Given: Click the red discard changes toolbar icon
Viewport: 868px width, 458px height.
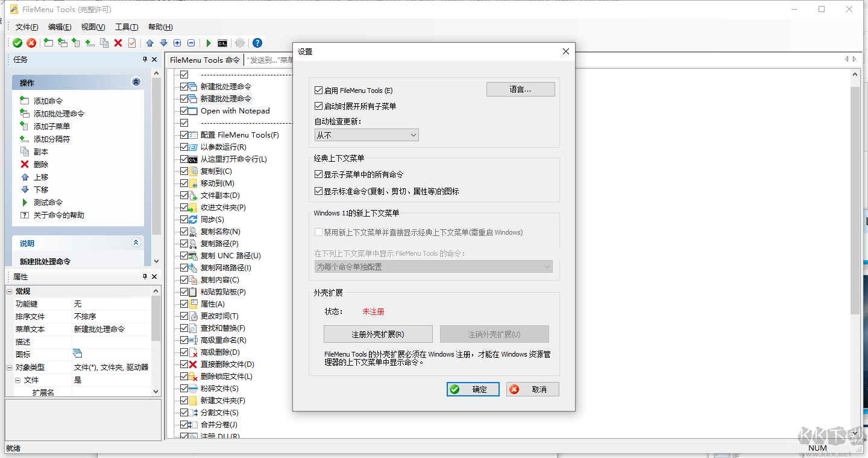Looking at the screenshot, I should [x=31, y=43].
